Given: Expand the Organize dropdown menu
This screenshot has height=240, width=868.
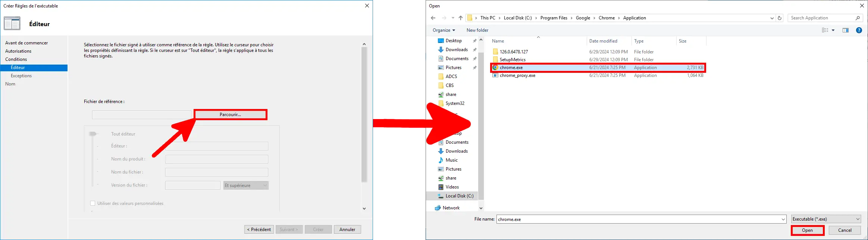Looking at the screenshot, I should (444, 30).
